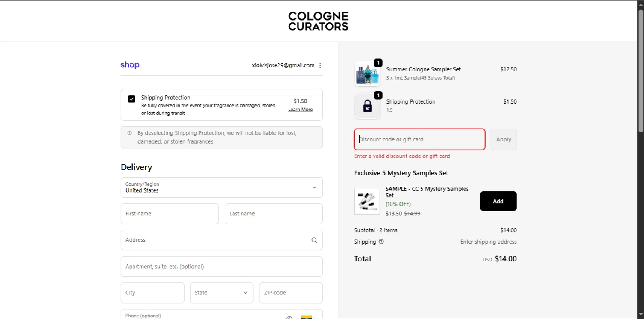Screen dimensions: 644x319
Task: Open the State dropdown
Action: tap(222, 293)
